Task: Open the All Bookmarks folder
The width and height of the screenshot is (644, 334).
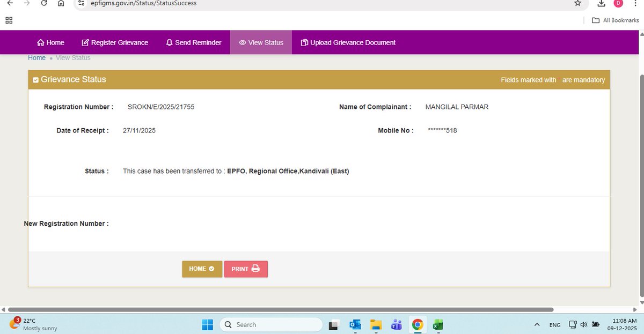Action: [x=615, y=20]
